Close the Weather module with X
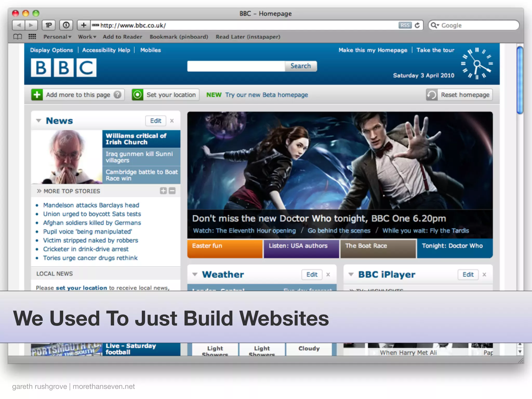Image resolution: width=532 pixels, height=399 pixels. 328,275
